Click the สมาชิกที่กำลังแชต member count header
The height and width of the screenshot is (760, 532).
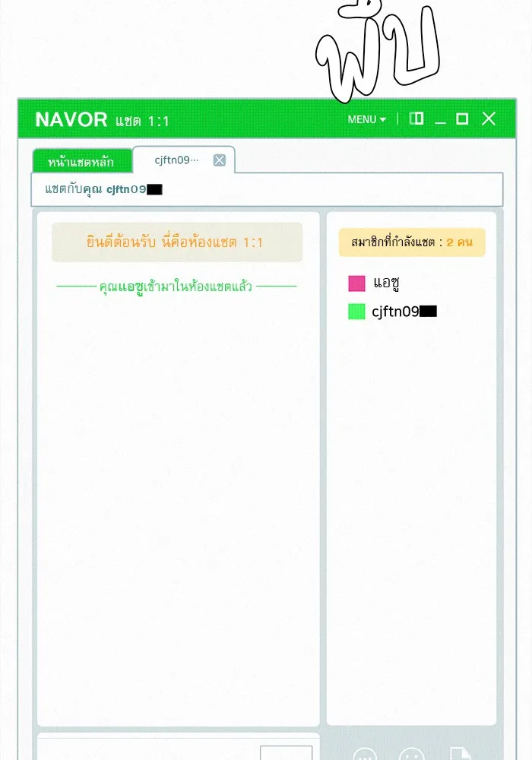click(412, 242)
